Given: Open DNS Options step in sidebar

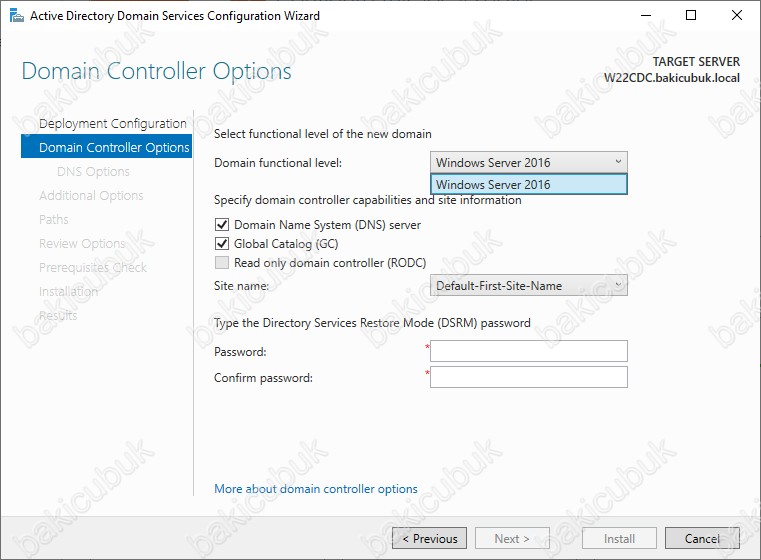Looking at the screenshot, I should pyautogui.click(x=93, y=171).
